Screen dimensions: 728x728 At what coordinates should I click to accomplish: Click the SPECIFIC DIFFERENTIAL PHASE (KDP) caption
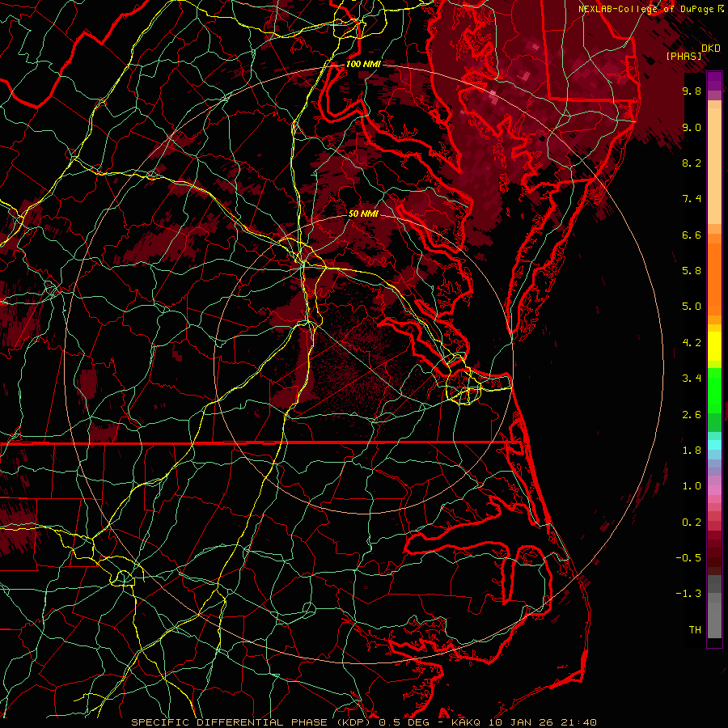[252, 722]
